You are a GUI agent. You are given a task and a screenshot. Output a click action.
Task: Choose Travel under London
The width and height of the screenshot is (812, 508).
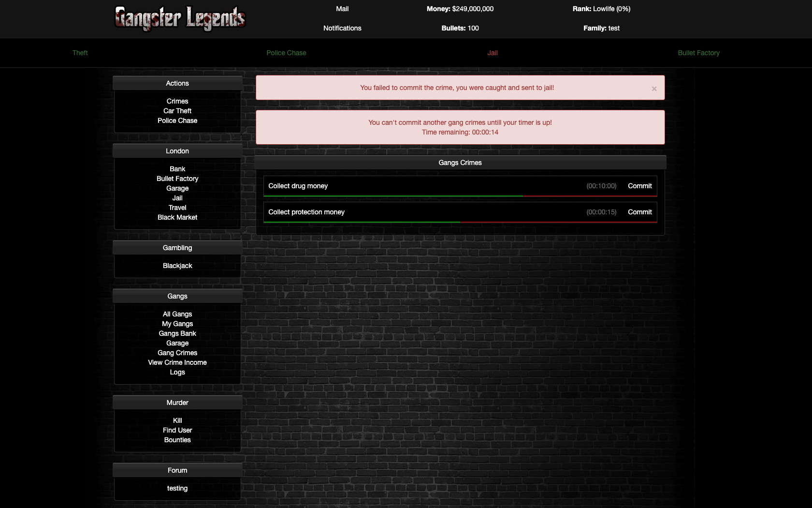tap(177, 208)
